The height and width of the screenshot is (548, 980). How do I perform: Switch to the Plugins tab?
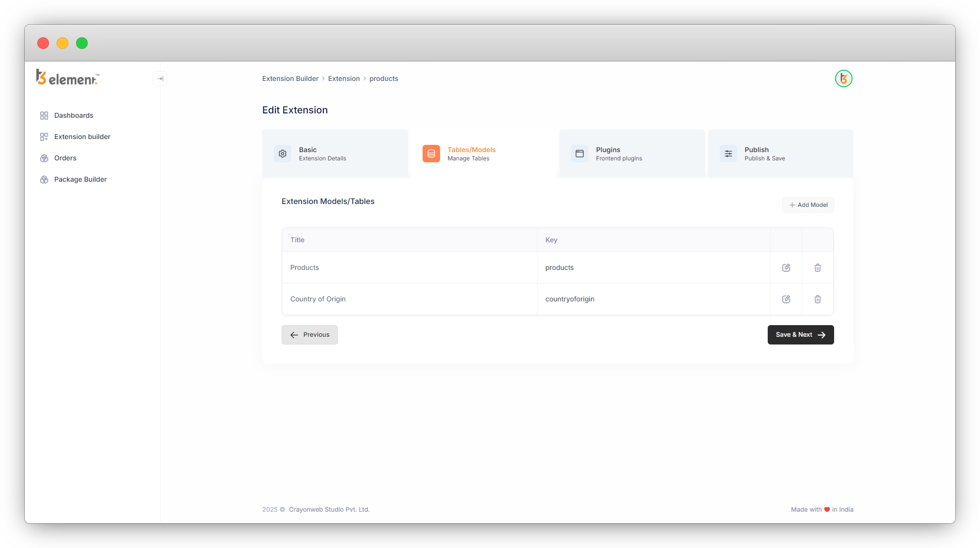[x=631, y=154]
